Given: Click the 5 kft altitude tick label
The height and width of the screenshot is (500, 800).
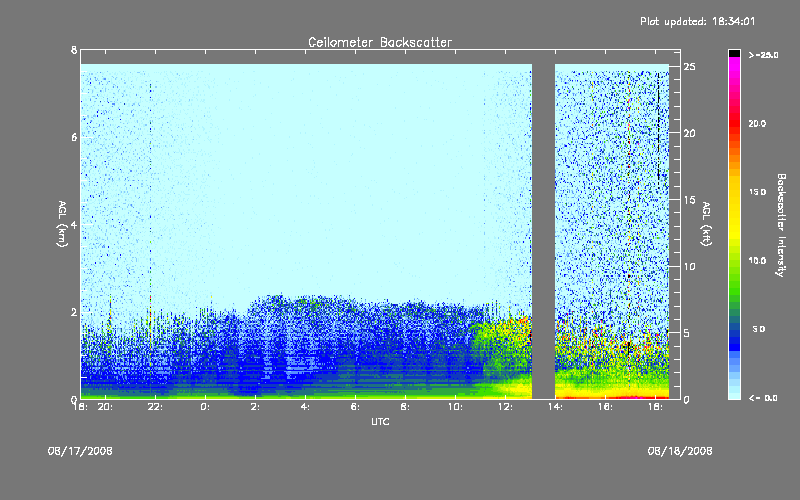Looking at the screenshot, I should click(x=687, y=333).
